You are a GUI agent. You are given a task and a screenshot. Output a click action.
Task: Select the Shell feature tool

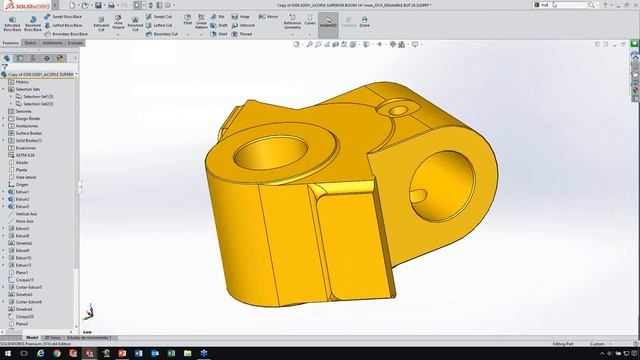(219, 34)
